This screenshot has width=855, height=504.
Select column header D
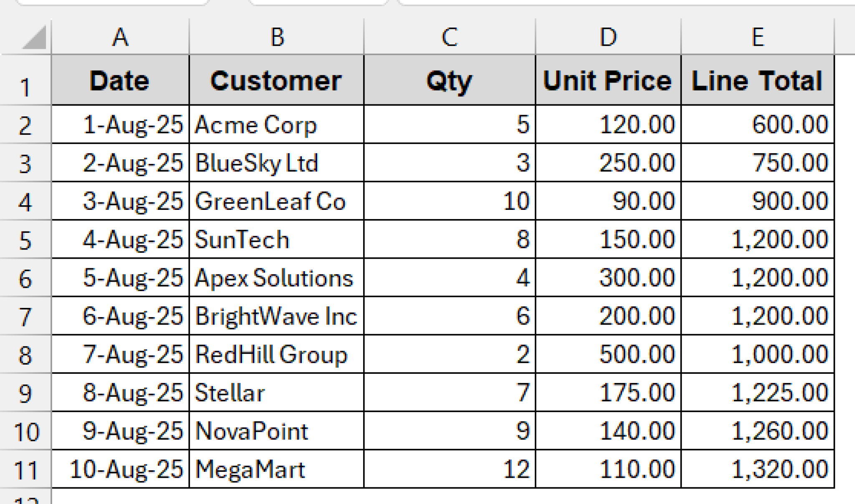point(607,38)
